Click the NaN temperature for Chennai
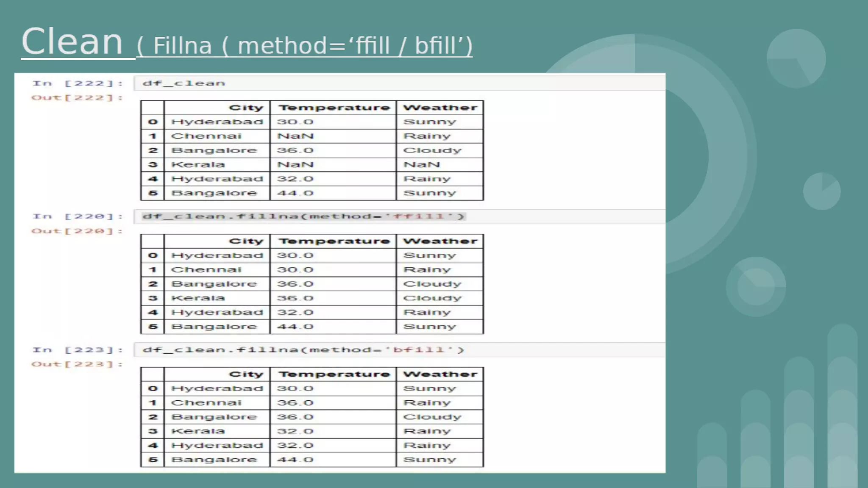This screenshot has height=488, width=868. click(x=295, y=136)
